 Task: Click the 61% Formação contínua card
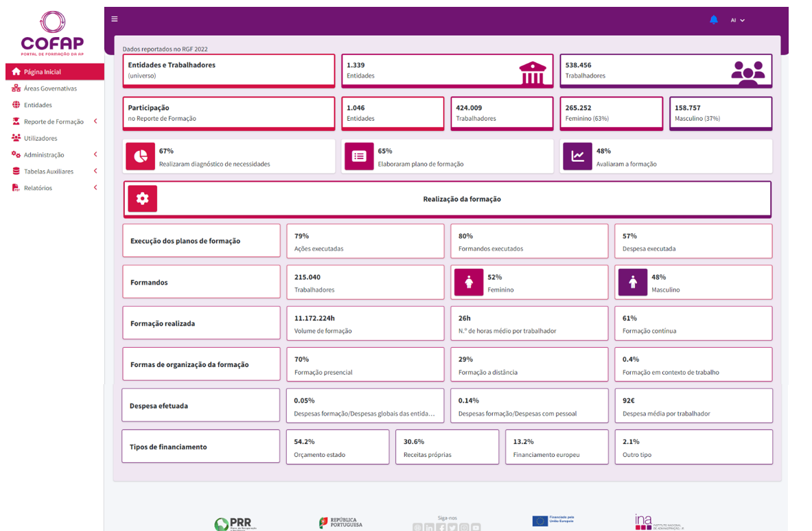[693, 323]
